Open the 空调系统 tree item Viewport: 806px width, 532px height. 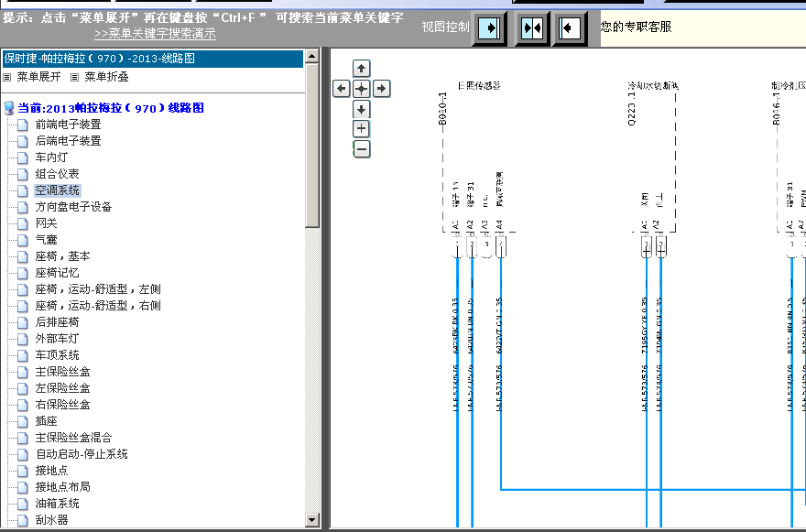[57, 190]
